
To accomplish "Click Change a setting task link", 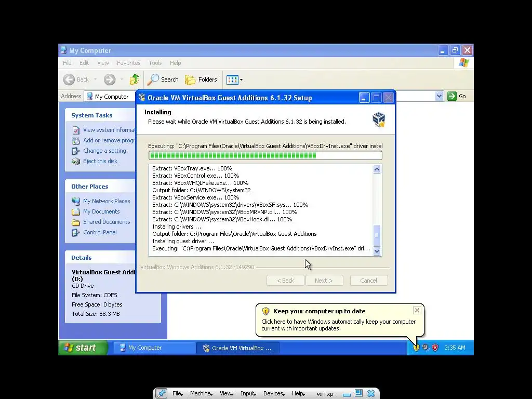I will click(x=104, y=151).
